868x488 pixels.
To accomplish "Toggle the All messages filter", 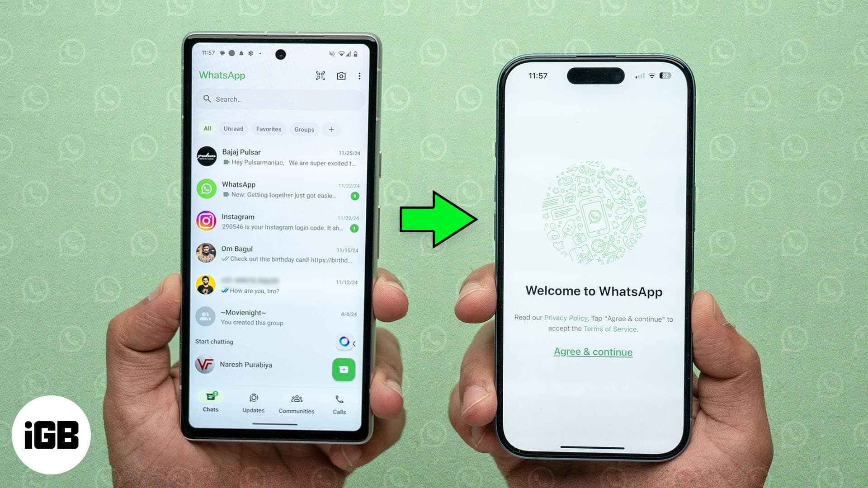I will click(207, 129).
